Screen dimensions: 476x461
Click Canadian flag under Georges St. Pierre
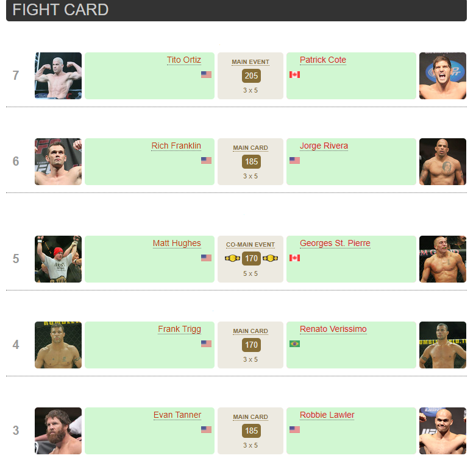[x=294, y=258]
